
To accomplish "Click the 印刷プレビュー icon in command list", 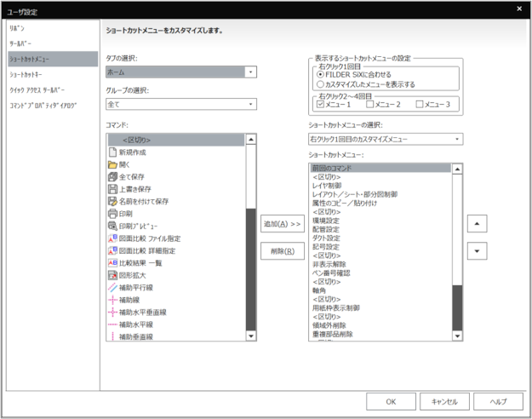I will (112, 227).
